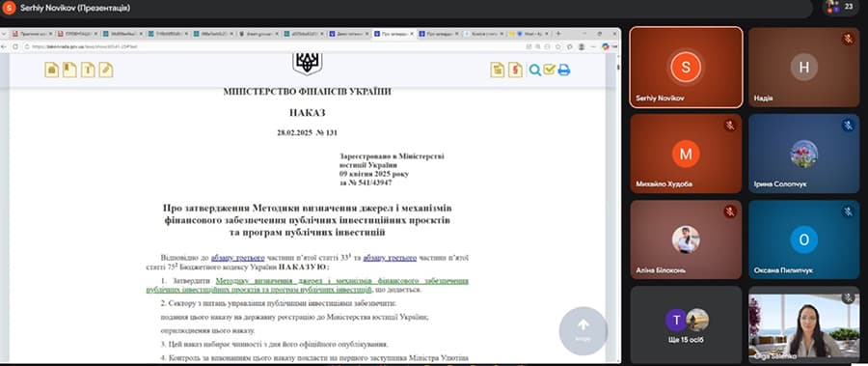Switch to the 'Демо ознако' browser tab
Viewport: 868px width, 366px height.
coord(348,34)
